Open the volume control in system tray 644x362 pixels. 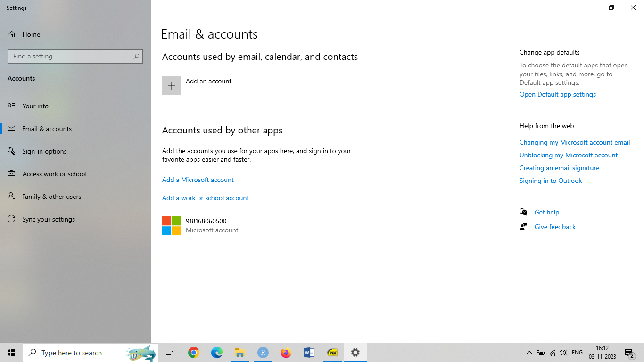click(x=563, y=353)
